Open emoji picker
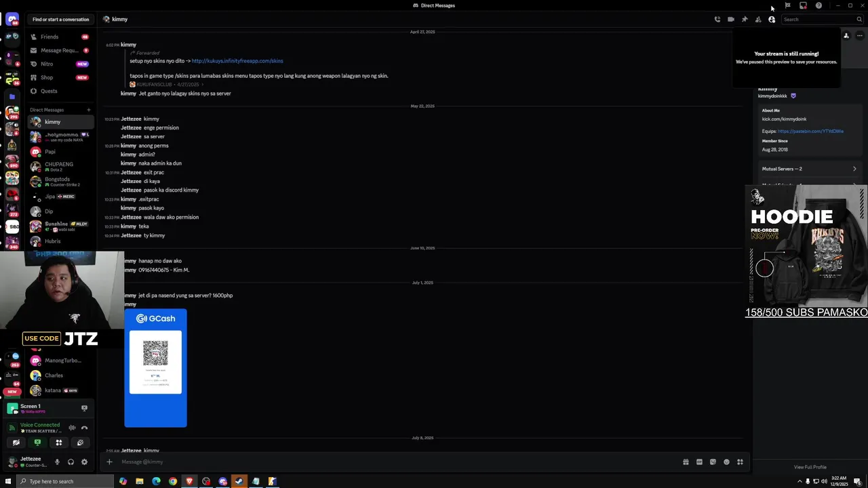Viewport: 868px width, 488px height. (726, 462)
